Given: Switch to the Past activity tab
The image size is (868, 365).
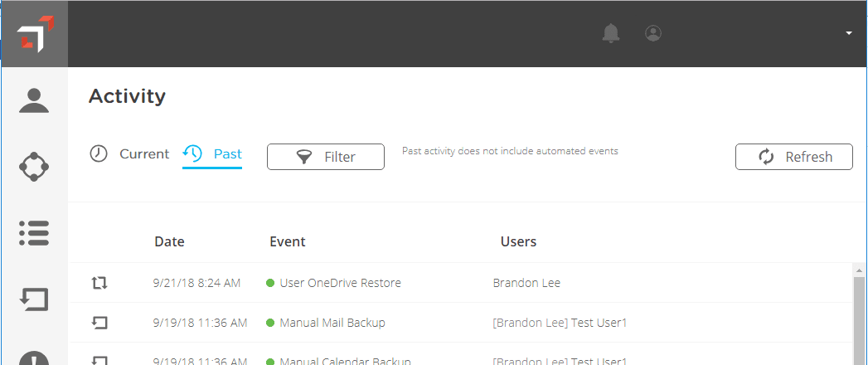Looking at the screenshot, I should (x=212, y=154).
